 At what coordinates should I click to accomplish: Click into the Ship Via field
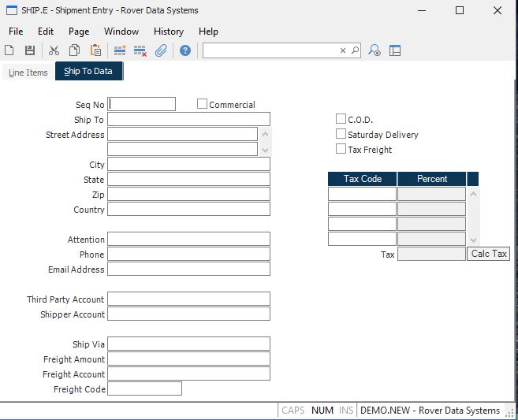[188, 344]
